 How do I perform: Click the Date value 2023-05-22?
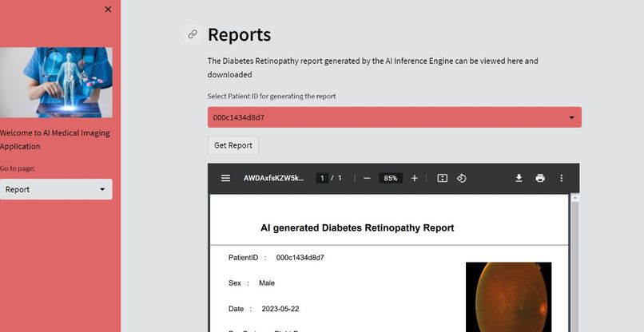point(280,309)
